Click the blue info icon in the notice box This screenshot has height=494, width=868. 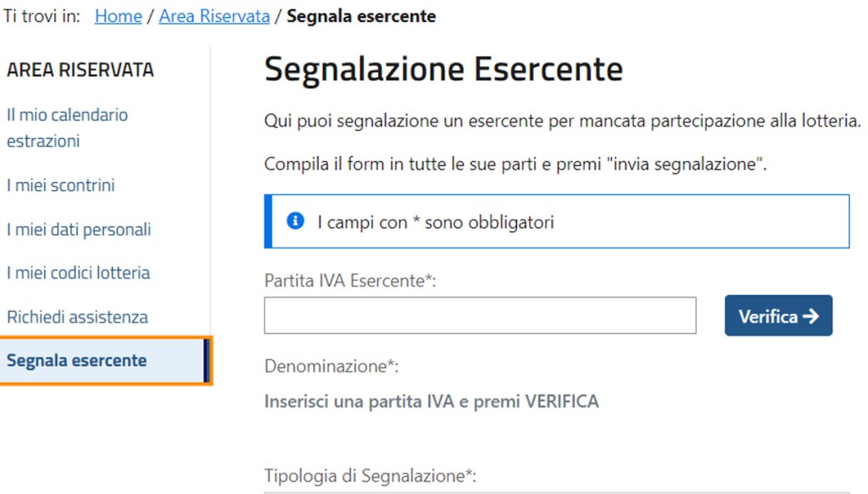[x=295, y=222]
